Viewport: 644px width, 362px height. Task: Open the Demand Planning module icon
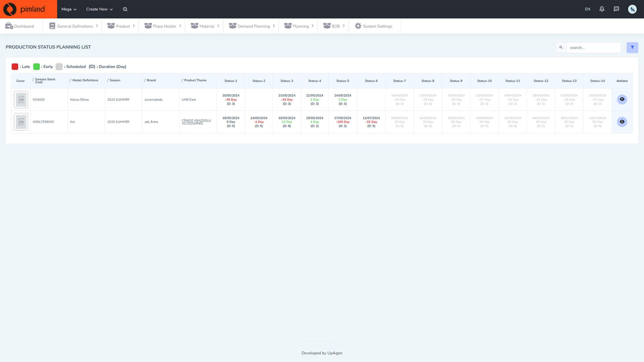(232, 26)
